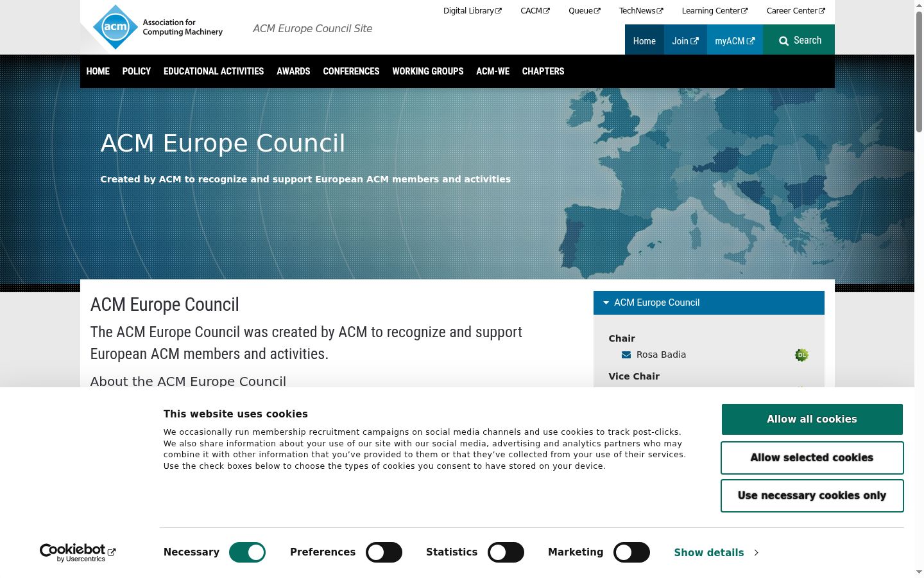The image size is (924, 578).
Task: Click This website uses cookies heading
Action: 235,414
